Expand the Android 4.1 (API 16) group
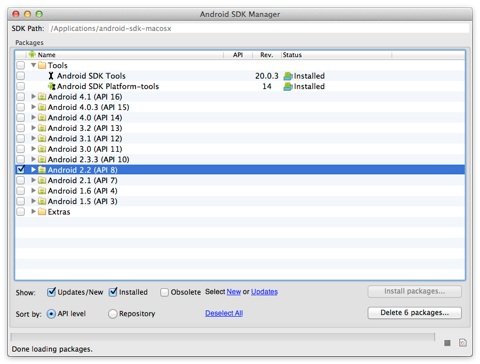The height and width of the screenshot is (364, 480). [x=33, y=96]
